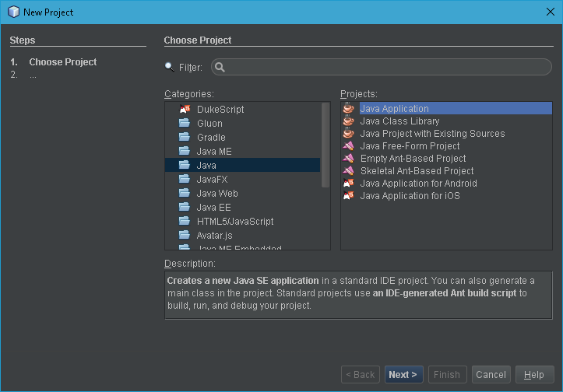This screenshot has height=392, width=563.
Task: Click the HTML5/JavaScript folder icon
Action: [x=185, y=221]
